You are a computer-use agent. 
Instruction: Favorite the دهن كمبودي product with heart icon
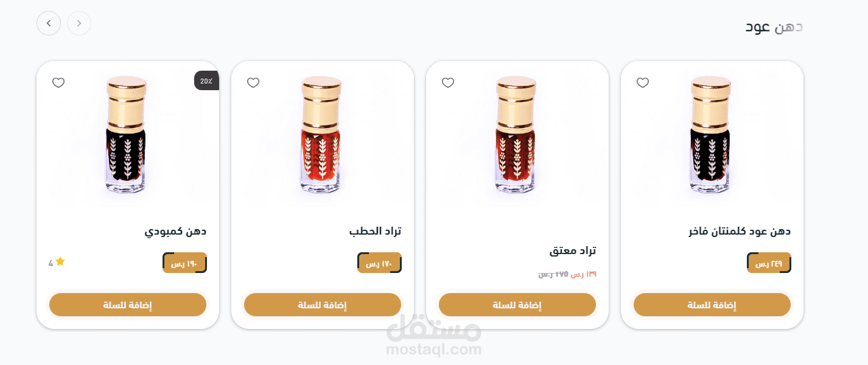(58, 83)
